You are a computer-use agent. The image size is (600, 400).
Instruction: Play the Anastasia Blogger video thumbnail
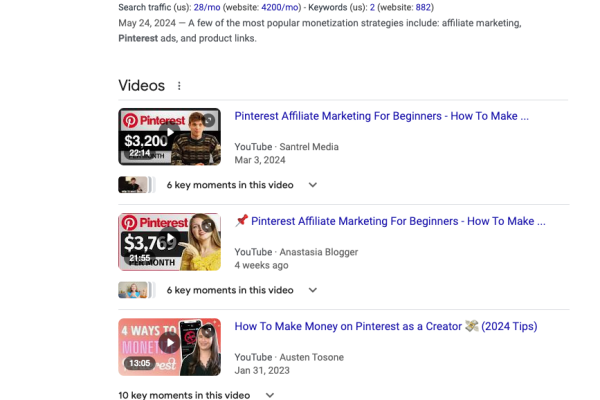click(x=170, y=242)
